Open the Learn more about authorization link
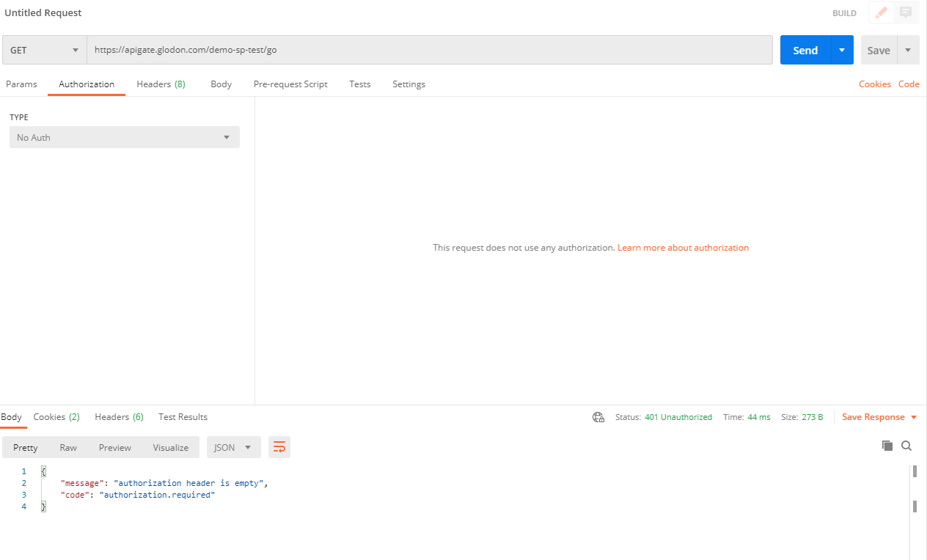Image resolution: width=927 pixels, height=560 pixels. click(683, 248)
